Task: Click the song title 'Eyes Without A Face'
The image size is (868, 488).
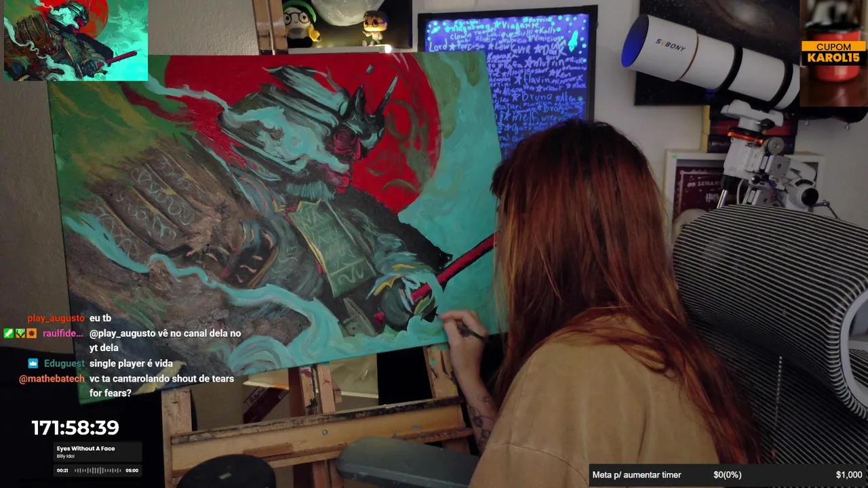Action: click(x=85, y=449)
